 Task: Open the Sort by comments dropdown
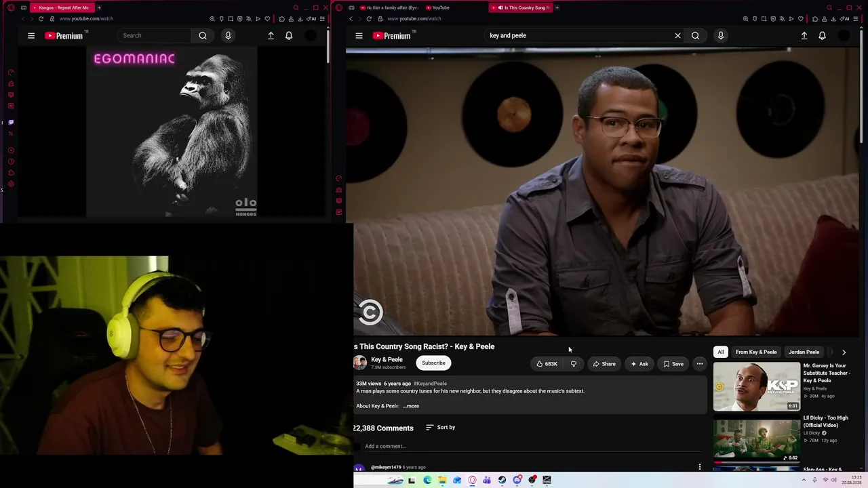(x=441, y=428)
